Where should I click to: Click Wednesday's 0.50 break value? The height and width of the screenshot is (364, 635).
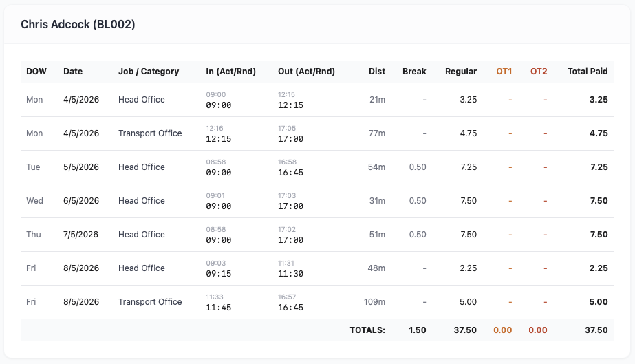[x=418, y=201]
